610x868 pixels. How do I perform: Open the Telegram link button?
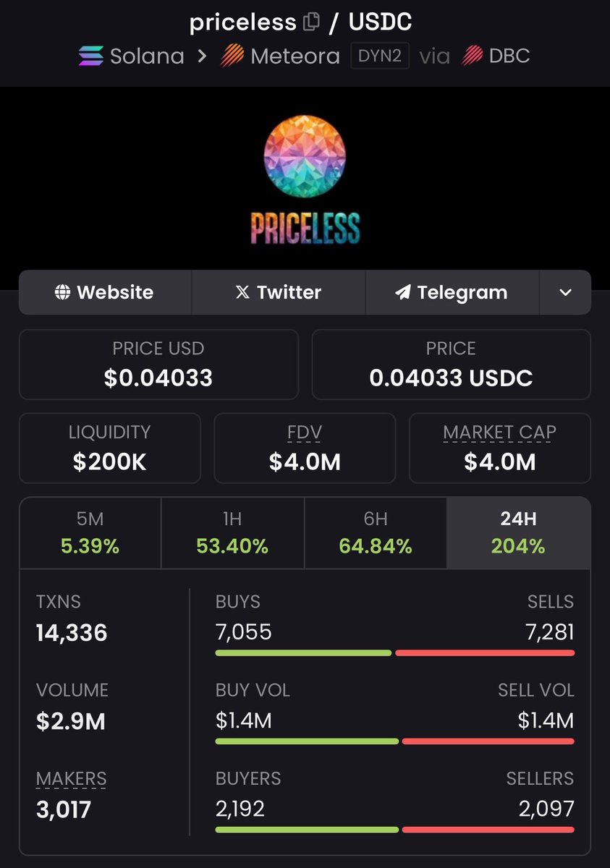coord(452,292)
